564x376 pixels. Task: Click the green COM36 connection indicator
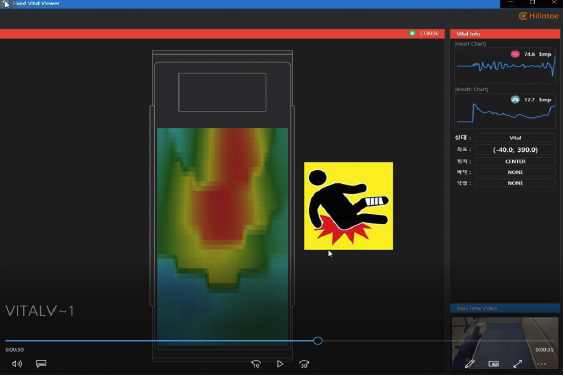[412, 33]
